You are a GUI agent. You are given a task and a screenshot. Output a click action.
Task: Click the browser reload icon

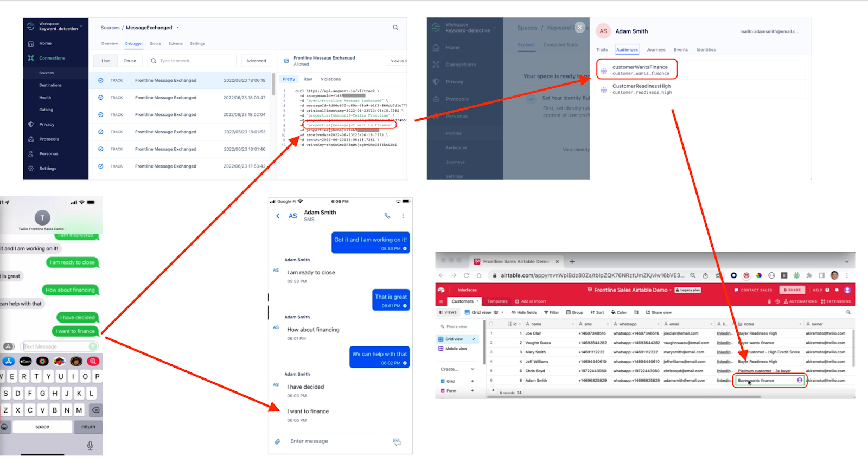pyautogui.click(x=466, y=275)
